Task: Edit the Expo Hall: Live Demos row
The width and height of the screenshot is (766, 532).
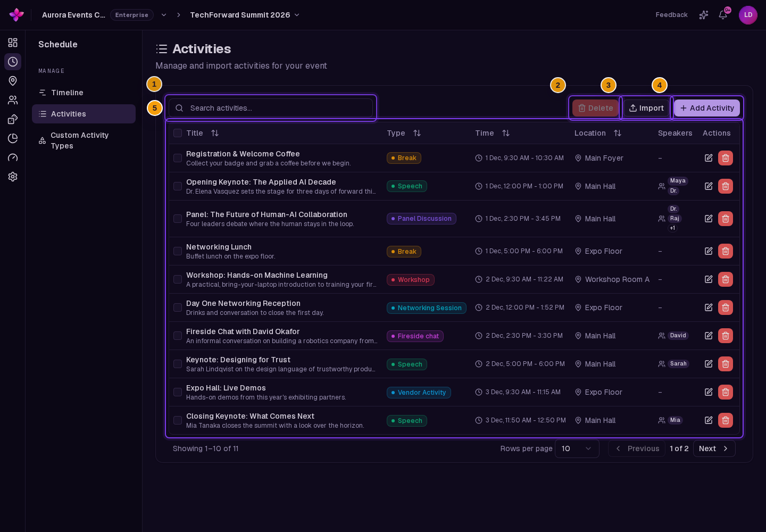Action: (709, 392)
